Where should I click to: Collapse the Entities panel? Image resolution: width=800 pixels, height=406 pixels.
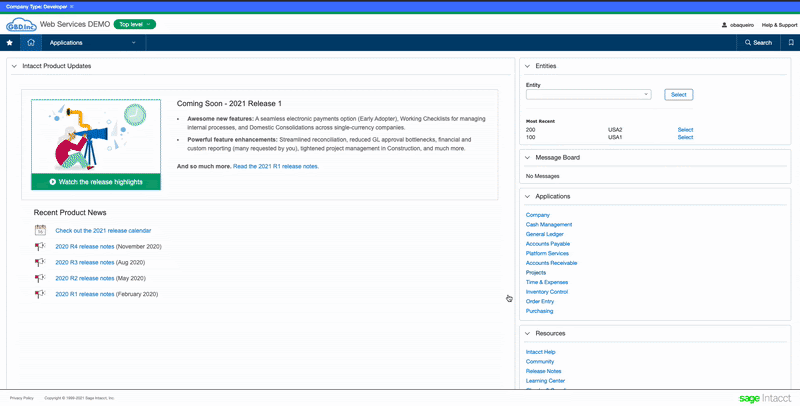(x=528, y=66)
